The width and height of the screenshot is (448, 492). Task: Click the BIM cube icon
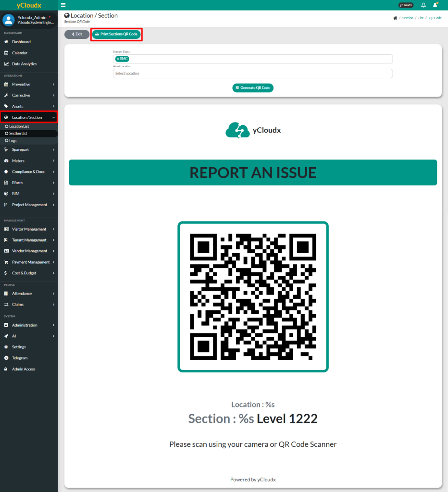pos(6,194)
